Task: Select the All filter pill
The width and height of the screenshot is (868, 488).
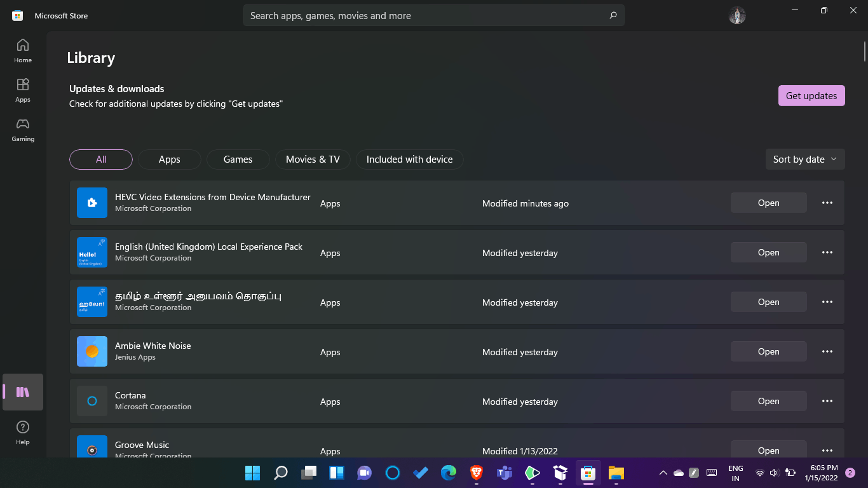Action: click(x=101, y=159)
